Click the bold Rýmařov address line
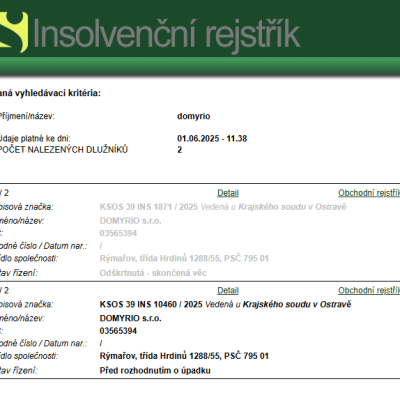 tap(184, 356)
